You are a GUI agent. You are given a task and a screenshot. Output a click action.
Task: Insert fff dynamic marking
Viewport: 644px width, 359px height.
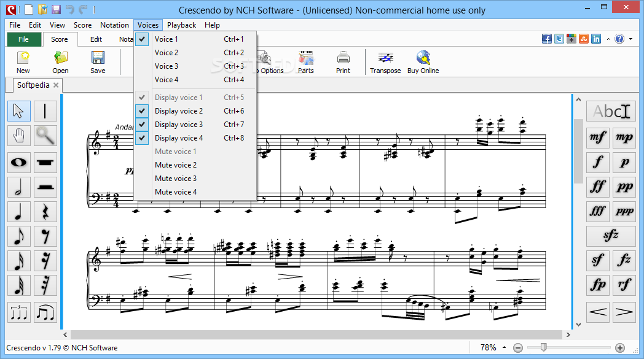pyautogui.click(x=598, y=211)
